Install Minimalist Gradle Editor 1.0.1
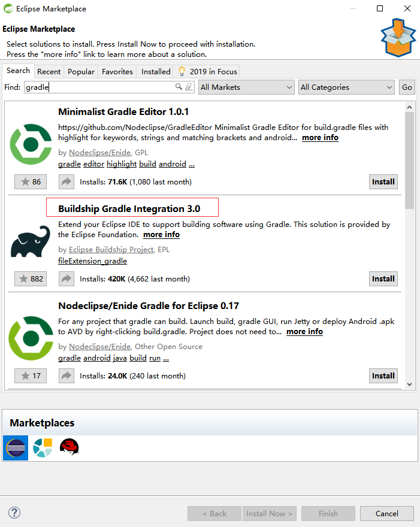This screenshot has height=527, width=420. (383, 182)
